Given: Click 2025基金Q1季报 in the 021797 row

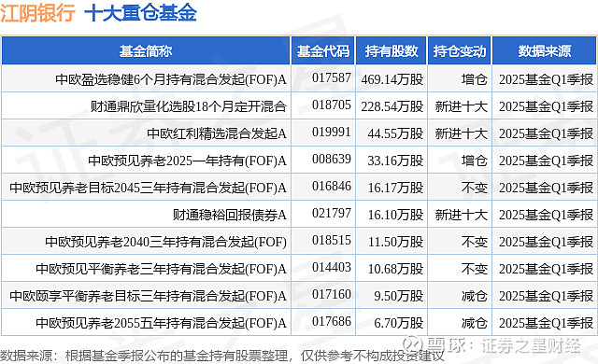Looking at the screenshot, I should pos(546,215).
